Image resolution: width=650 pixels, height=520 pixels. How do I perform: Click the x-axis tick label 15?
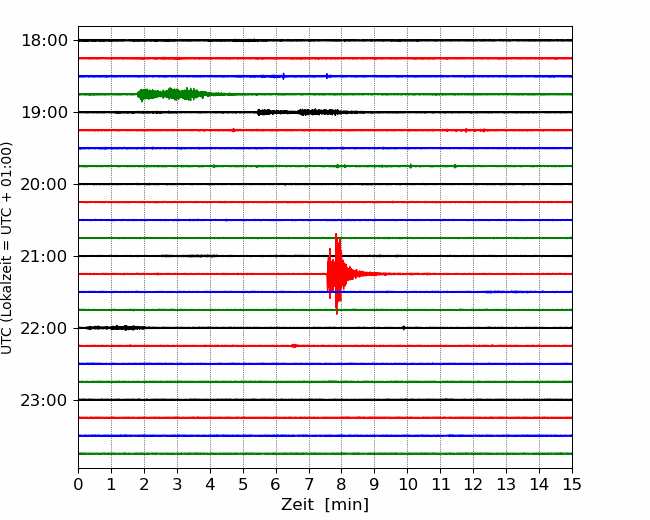coord(572,484)
